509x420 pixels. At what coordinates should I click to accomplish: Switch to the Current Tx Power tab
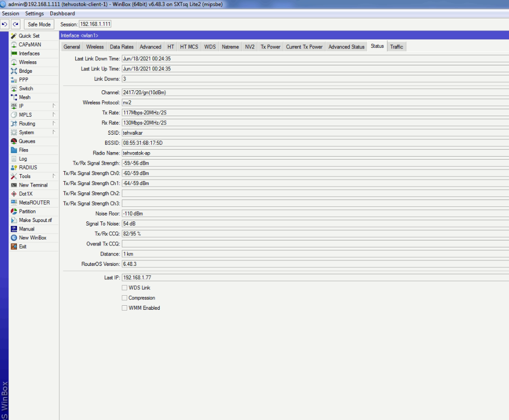tap(304, 47)
